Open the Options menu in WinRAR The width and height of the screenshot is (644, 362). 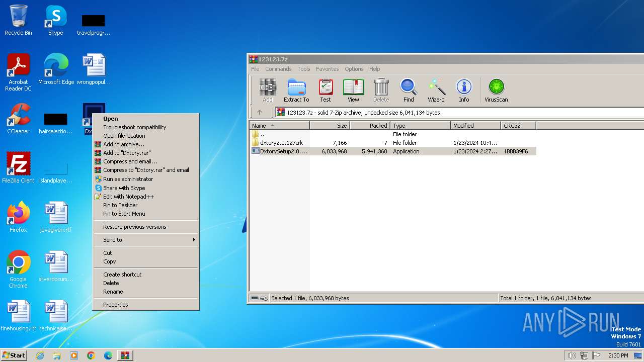[354, 69]
